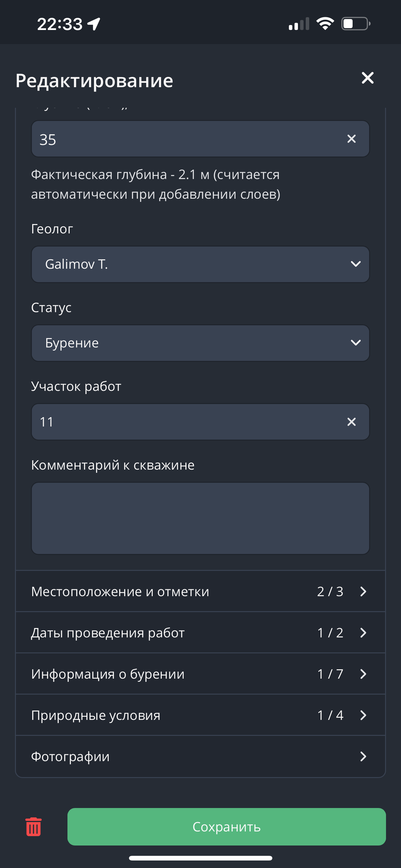Tap the chevron beside the 1 / 4 counter
The image size is (401, 868).
363,715
